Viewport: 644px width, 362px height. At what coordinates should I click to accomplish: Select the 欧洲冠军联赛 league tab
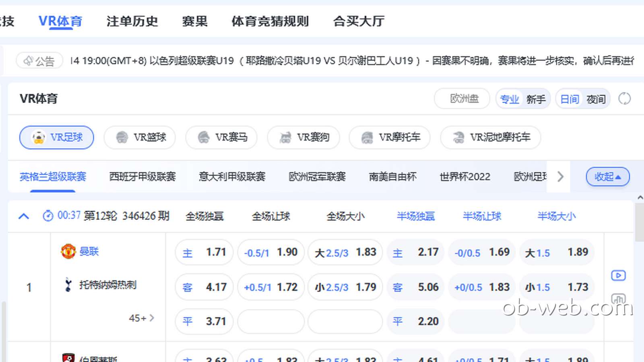tap(317, 177)
